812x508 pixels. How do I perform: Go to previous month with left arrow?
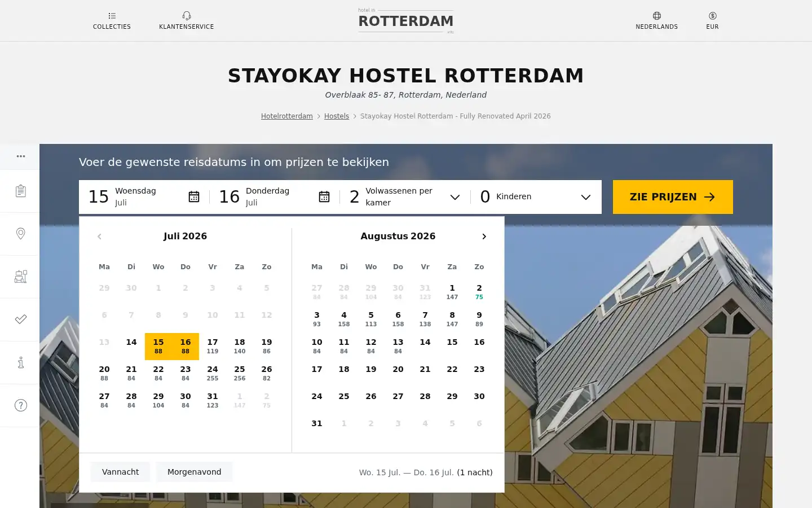pos(99,237)
